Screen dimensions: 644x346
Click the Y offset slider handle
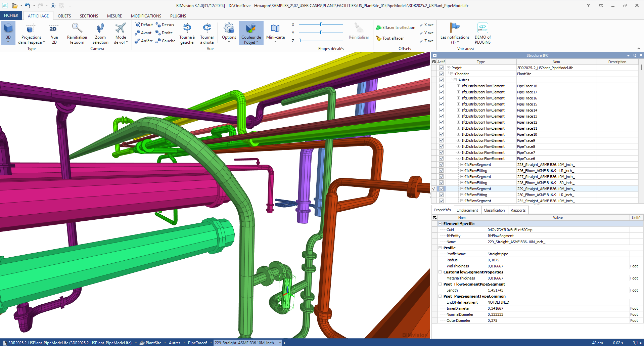click(x=321, y=33)
